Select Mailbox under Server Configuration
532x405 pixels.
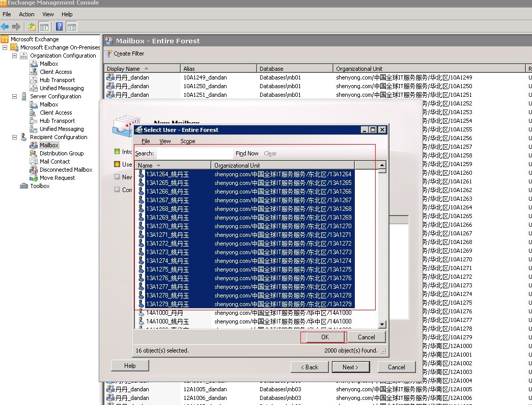click(49, 104)
